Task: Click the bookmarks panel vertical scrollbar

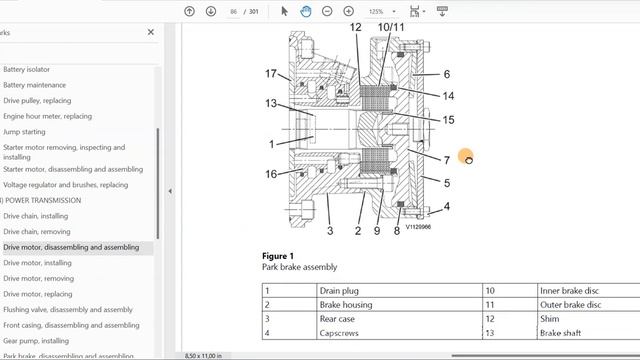Action: click(x=158, y=184)
